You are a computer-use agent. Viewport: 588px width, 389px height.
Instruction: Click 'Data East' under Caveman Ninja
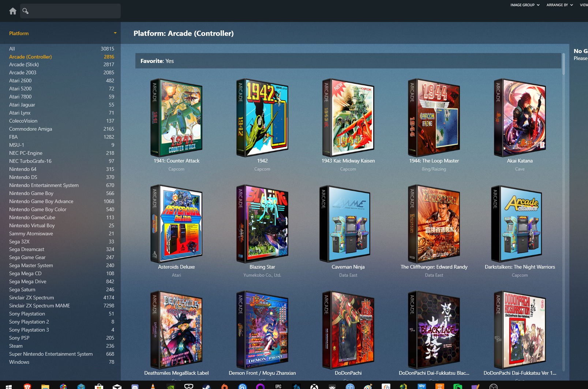click(348, 275)
